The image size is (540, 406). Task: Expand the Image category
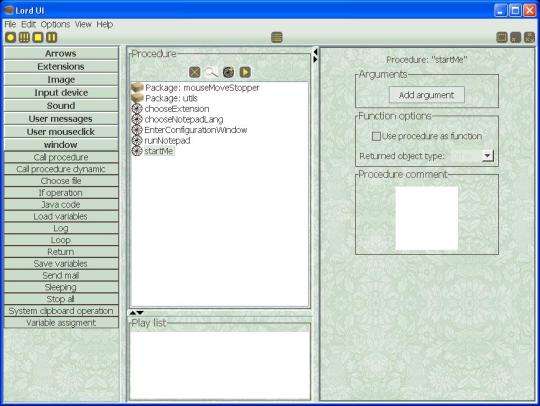coord(61,80)
